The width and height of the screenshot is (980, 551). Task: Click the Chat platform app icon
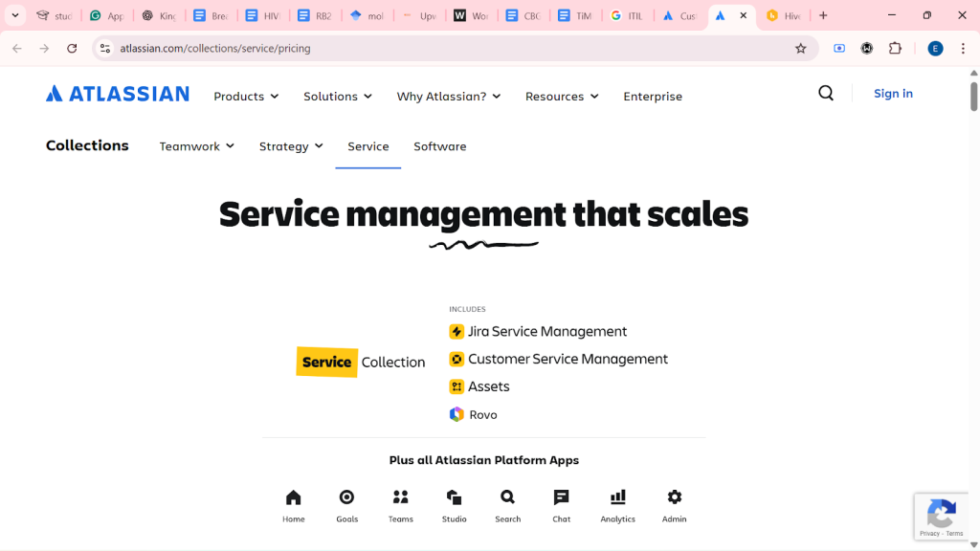(x=561, y=497)
